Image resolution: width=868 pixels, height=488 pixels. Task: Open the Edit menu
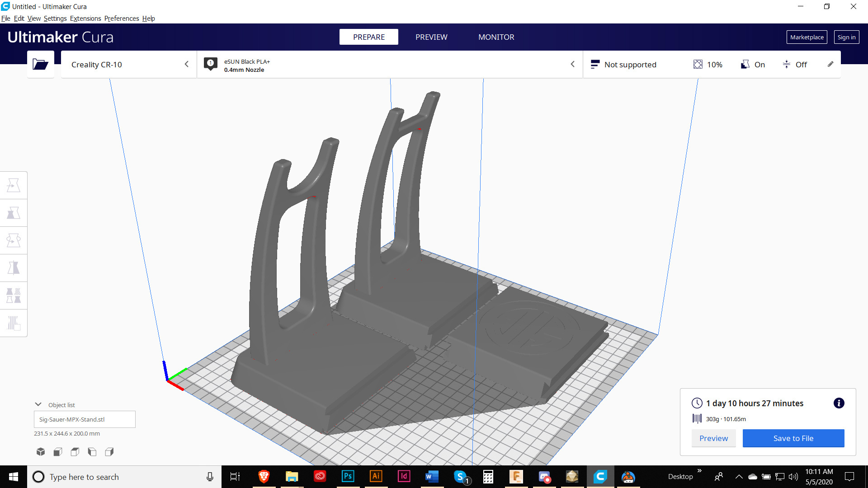(19, 19)
